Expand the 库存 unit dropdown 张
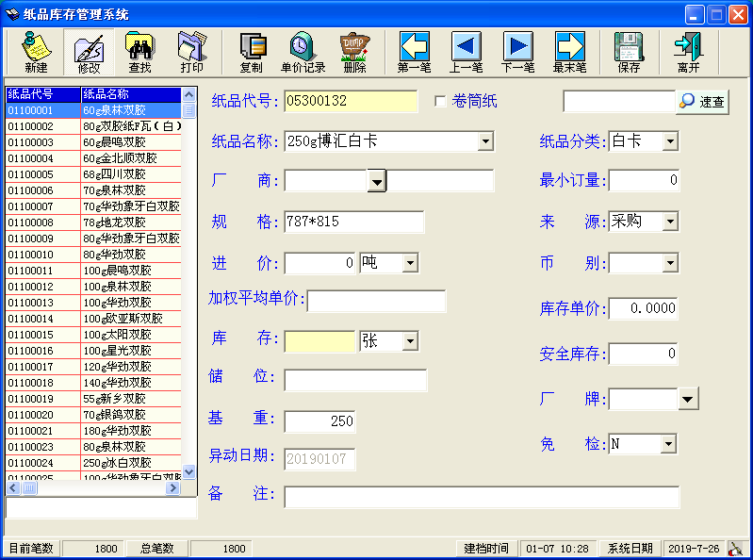 click(x=410, y=341)
